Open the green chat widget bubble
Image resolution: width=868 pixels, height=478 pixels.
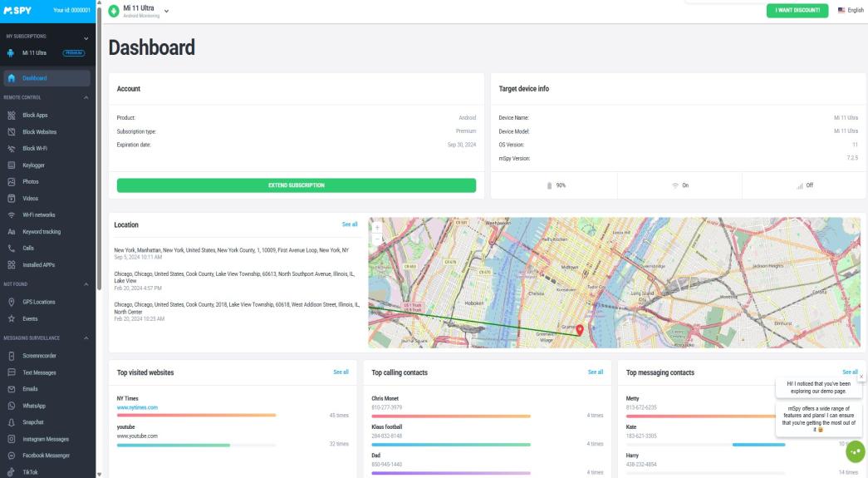[x=855, y=451]
